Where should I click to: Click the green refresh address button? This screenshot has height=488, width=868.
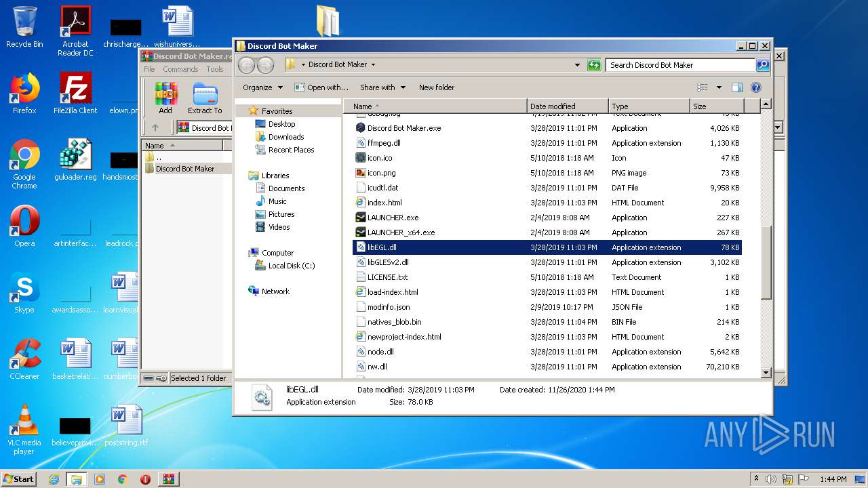click(x=594, y=65)
